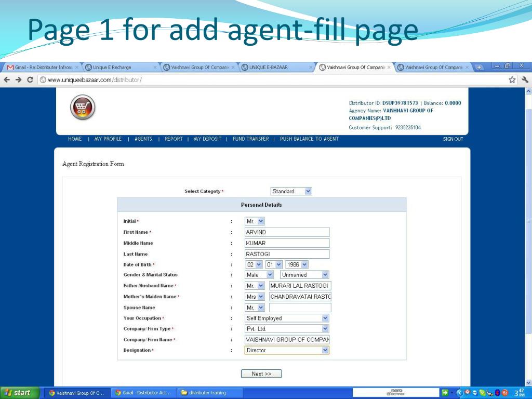Click the Windows start button
This screenshot has width=532, height=399.
[19, 393]
